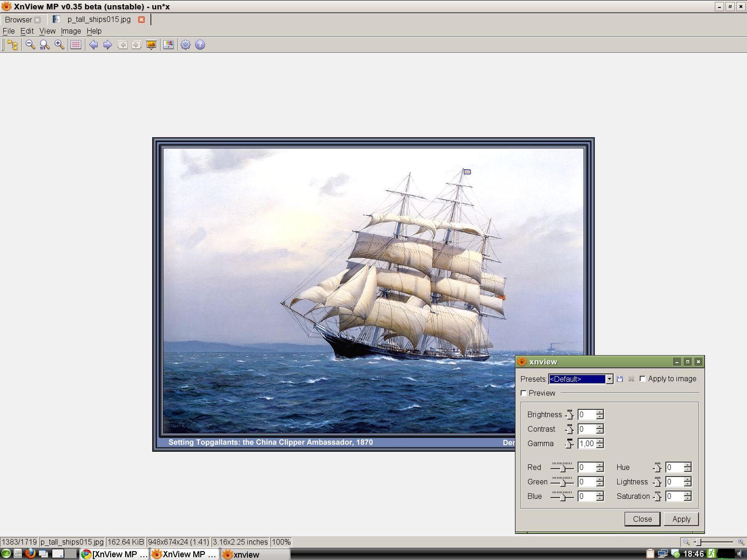The image size is (747, 560).
Task: Click the Blue slider handle
Action: click(x=563, y=497)
